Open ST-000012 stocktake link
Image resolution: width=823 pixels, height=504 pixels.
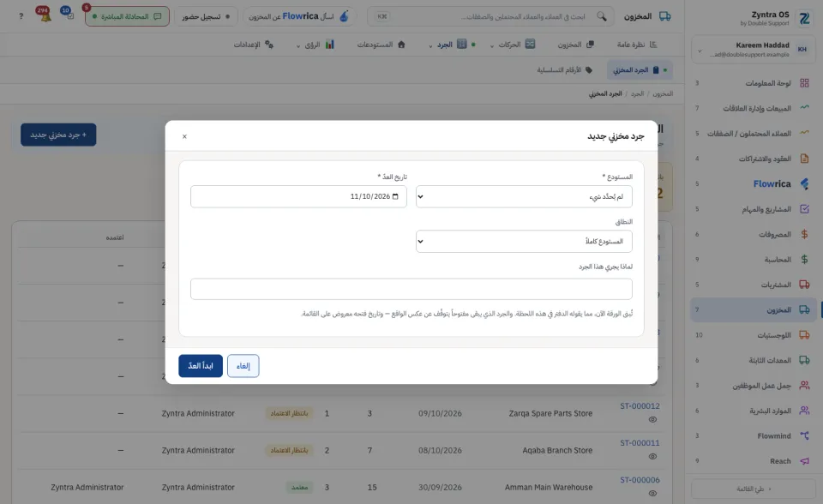pos(640,406)
